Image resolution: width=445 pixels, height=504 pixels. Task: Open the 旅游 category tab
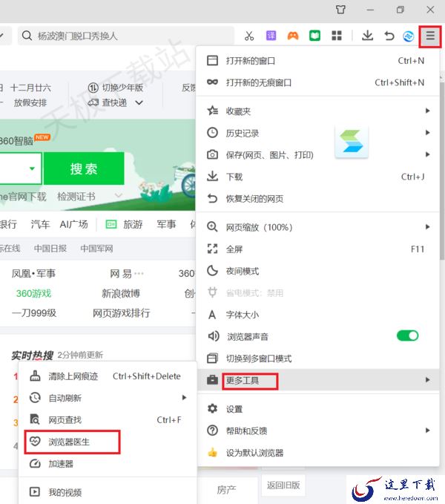[x=133, y=224]
